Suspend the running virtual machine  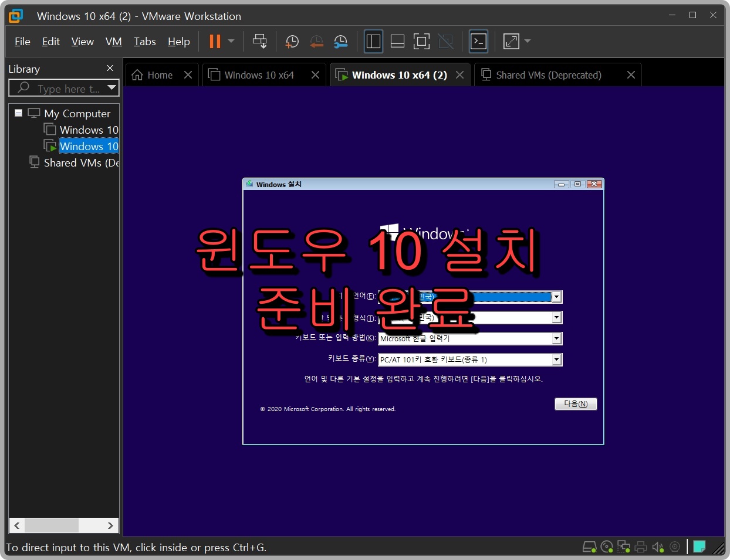coord(214,41)
